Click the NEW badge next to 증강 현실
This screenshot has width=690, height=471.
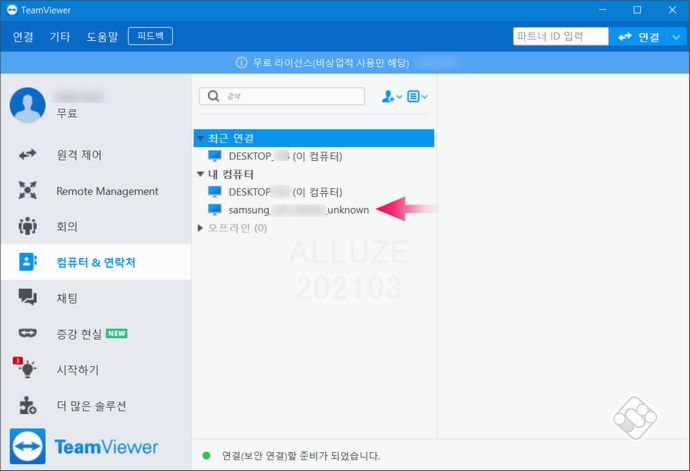pos(117,334)
